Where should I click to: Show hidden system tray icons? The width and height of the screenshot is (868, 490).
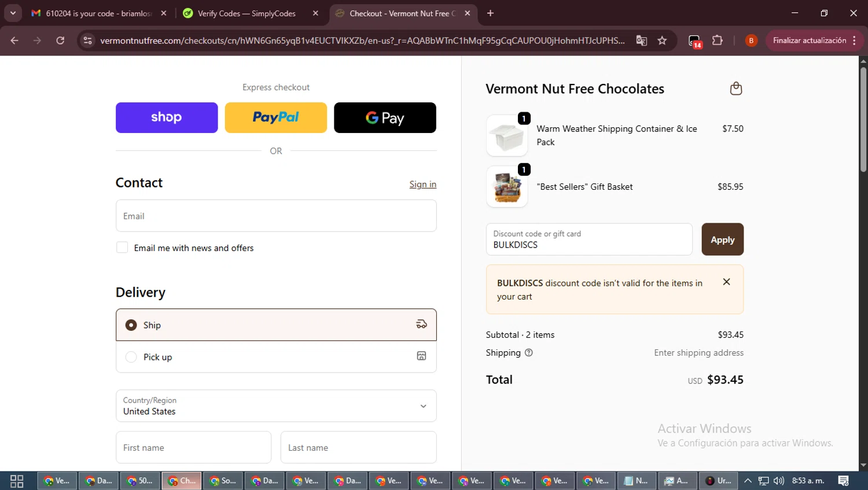748,481
